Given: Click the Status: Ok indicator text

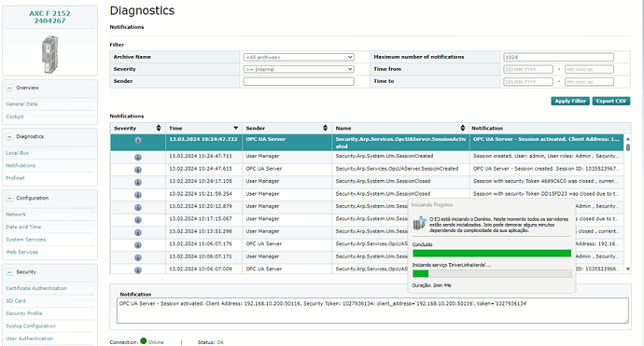Looking at the screenshot, I should pos(211,342).
